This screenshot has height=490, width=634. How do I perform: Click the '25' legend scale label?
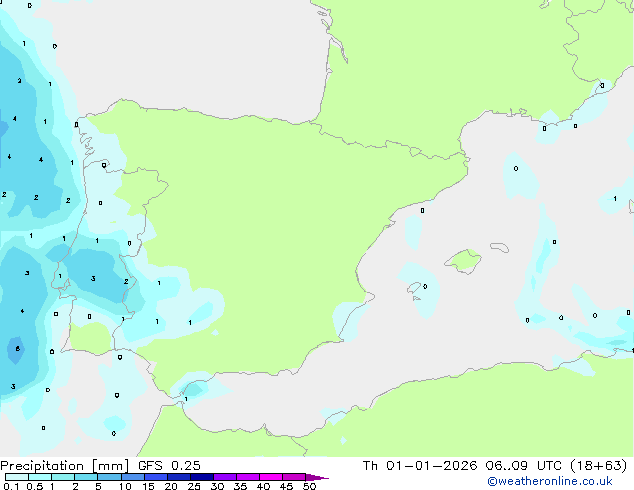coord(194,486)
